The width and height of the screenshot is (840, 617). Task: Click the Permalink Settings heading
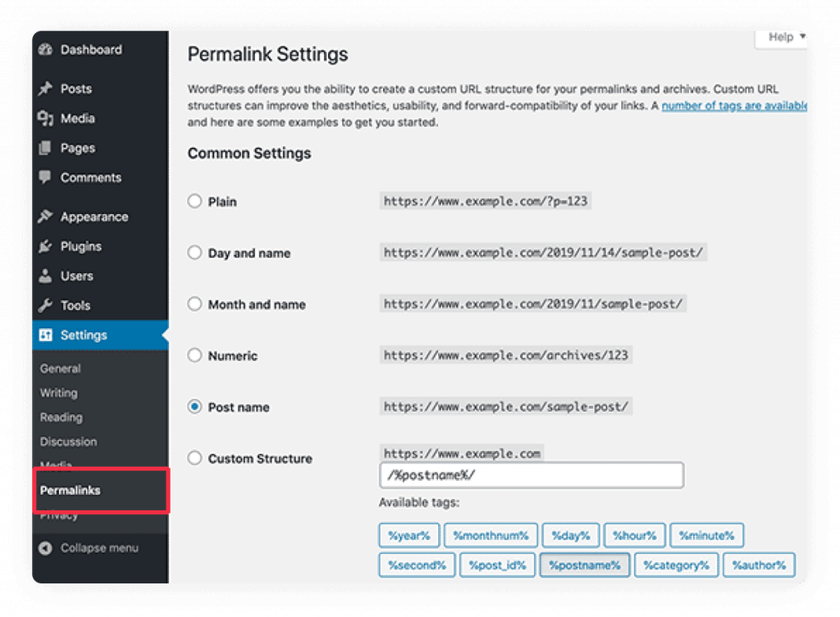point(268,55)
